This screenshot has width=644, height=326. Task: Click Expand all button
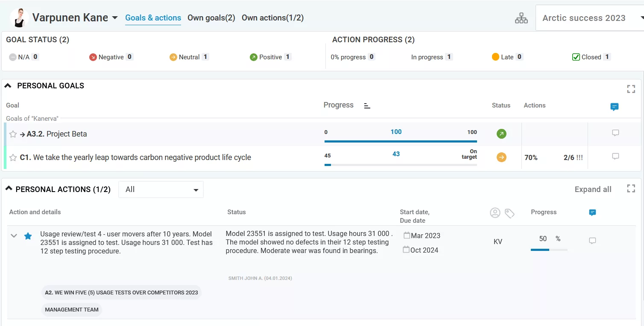[593, 189]
